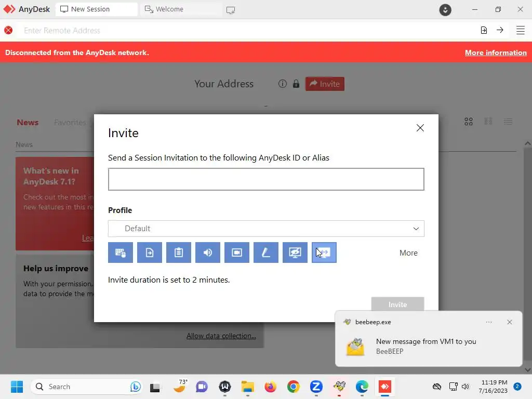Open AnyDesk taskbar icon
The height and width of the screenshot is (399, 532).
click(385, 387)
